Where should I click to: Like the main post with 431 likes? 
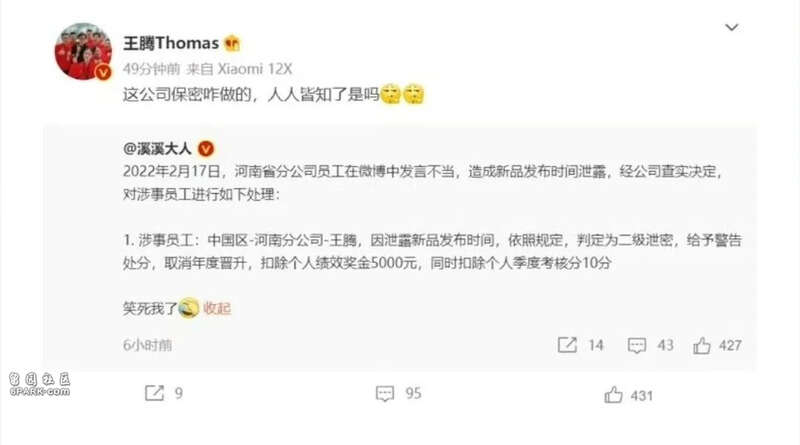[629, 395]
